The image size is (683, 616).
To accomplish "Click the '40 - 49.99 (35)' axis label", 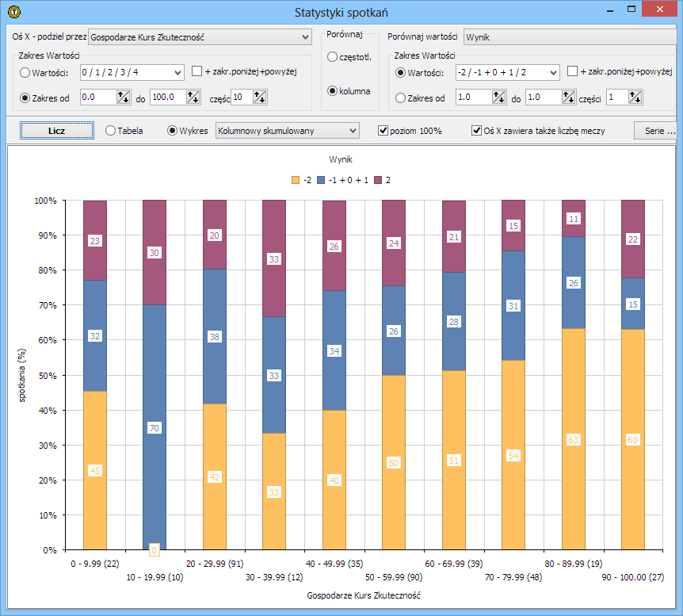I will pyautogui.click(x=334, y=564).
